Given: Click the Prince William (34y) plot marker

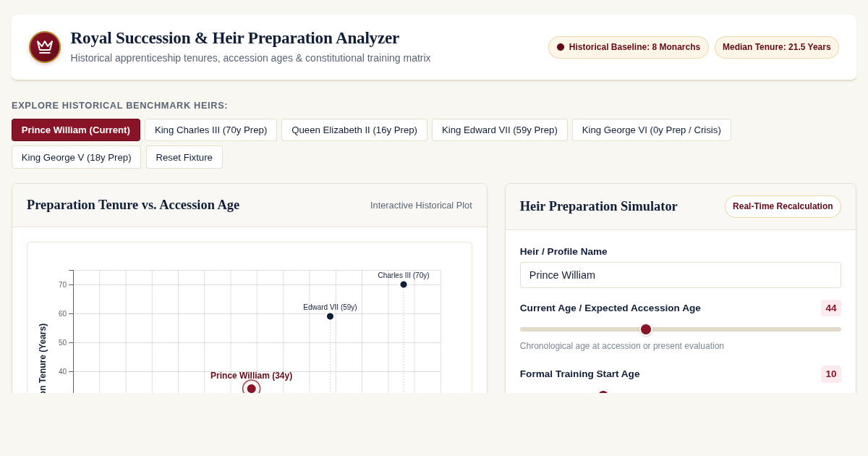Looking at the screenshot, I should pyautogui.click(x=252, y=389).
